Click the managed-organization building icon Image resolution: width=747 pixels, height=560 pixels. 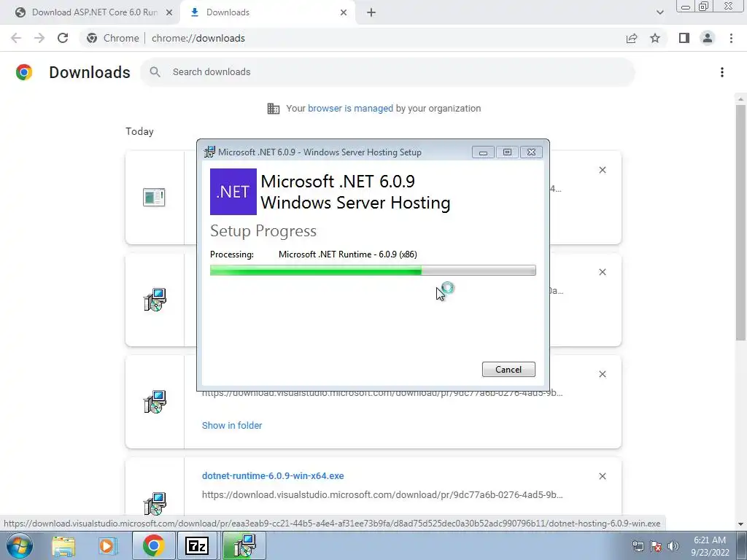coord(274,109)
